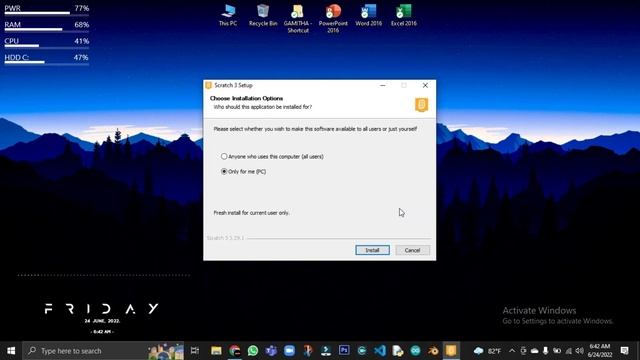The image size is (640, 360).
Task: Open network status tray icon
Action: coord(569,351)
